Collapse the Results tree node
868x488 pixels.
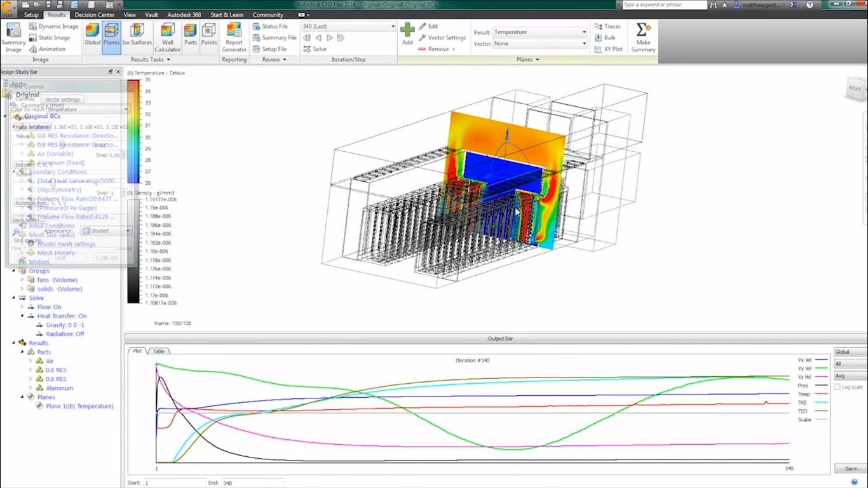[x=14, y=343]
